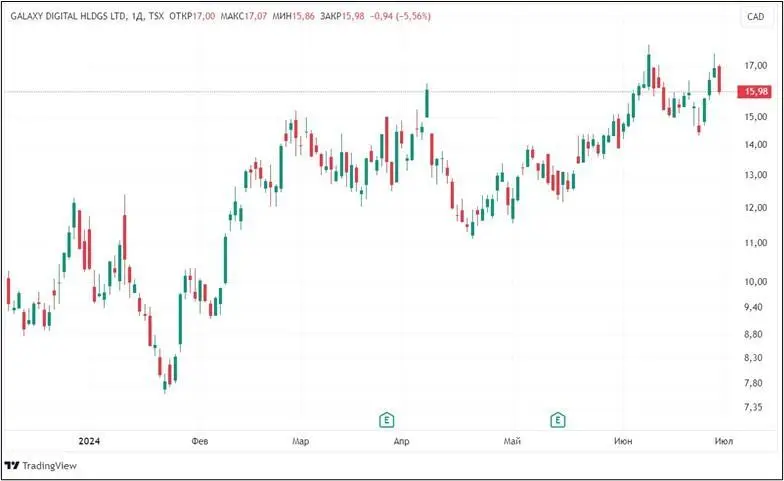Click the 17,00 price axis label
This screenshot has width=784, height=481.
[x=755, y=66]
